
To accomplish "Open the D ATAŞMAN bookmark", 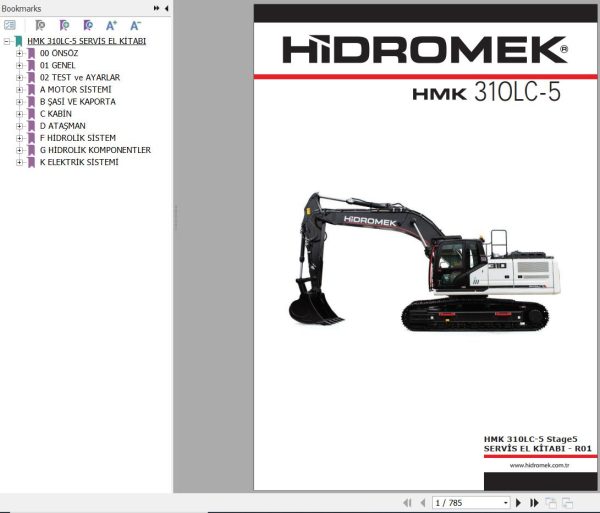I will [x=63, y=126].
